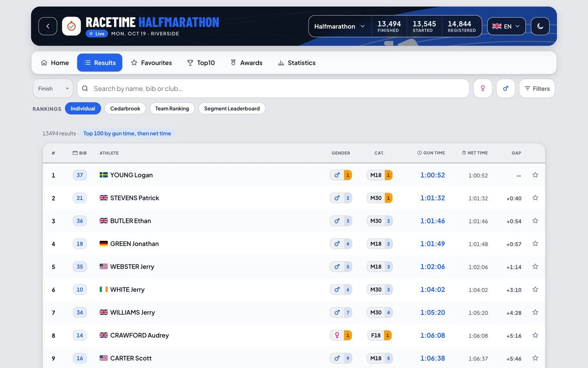Click the female gender badge for CRAWFORD Audrey
The width and height of the screenshot is (588, 368).
point(341,335)
